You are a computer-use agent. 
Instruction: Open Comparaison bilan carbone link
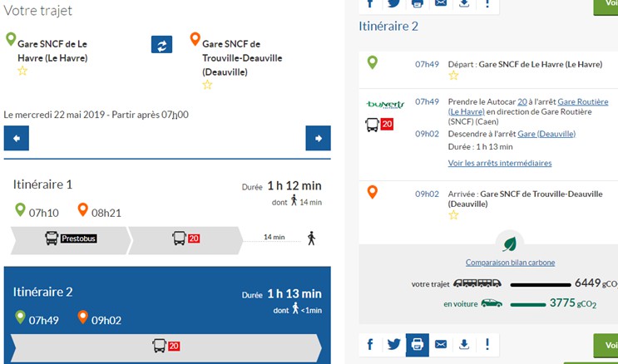tap(510, 263)
